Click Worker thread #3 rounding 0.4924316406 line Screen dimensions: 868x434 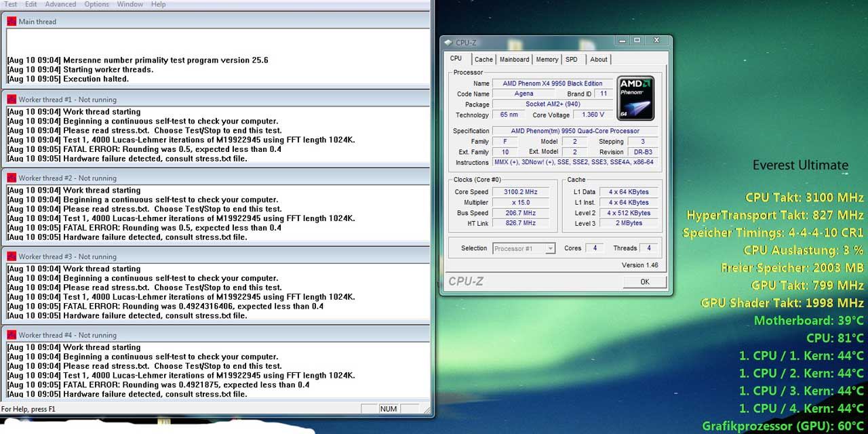(165, 307)
